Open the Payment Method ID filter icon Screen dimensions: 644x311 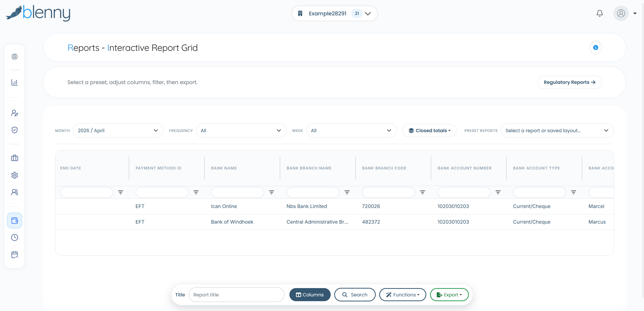tap(196, 192)
